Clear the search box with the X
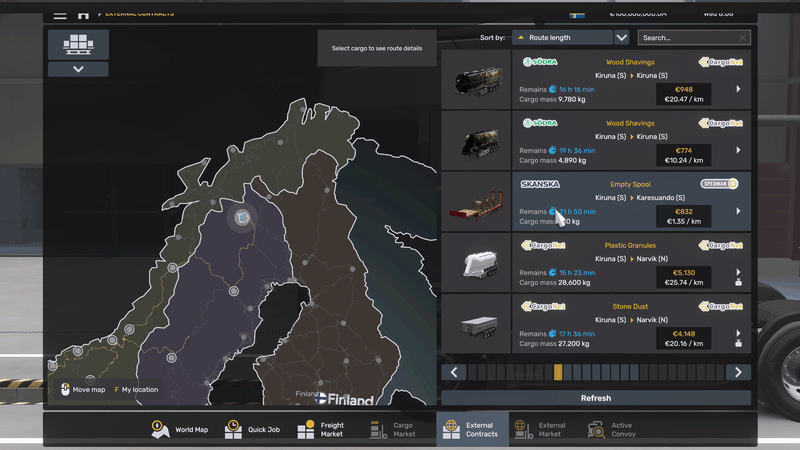Viewport: 800px width, 450px height. [743, 38]
